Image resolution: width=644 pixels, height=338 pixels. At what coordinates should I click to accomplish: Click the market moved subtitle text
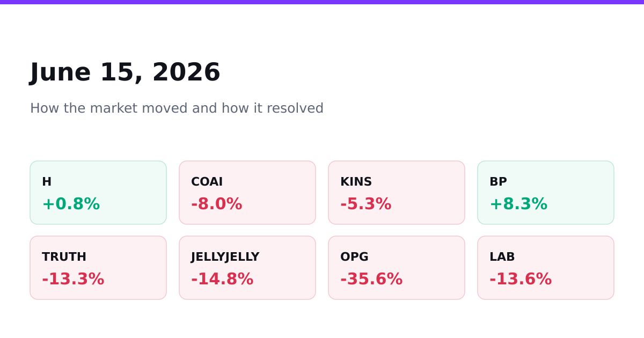177,108
